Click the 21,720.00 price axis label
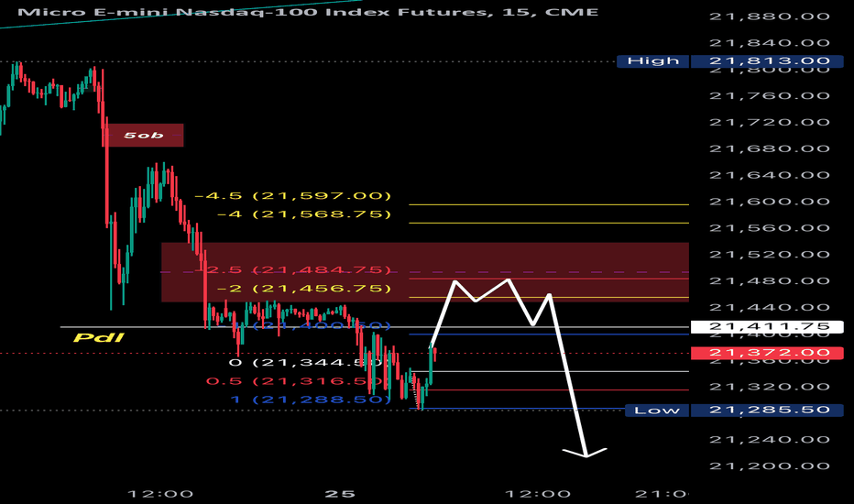 coord(770,122)
